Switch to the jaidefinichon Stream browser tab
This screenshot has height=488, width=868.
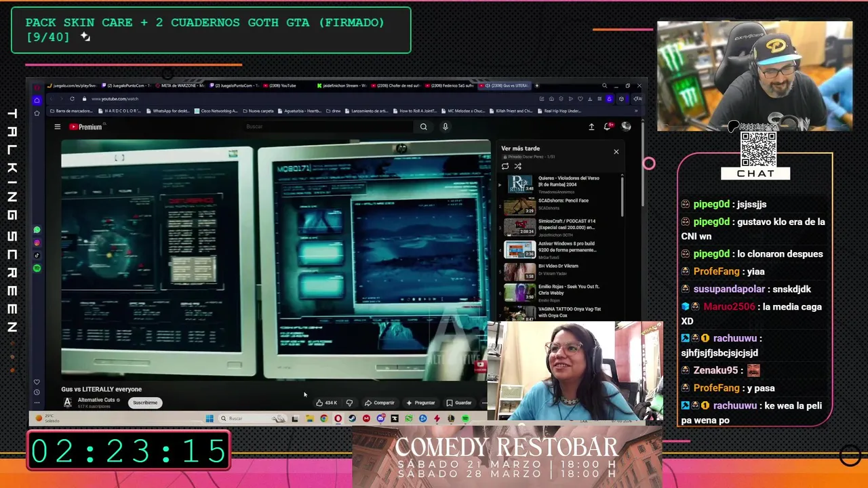point(341,85)
